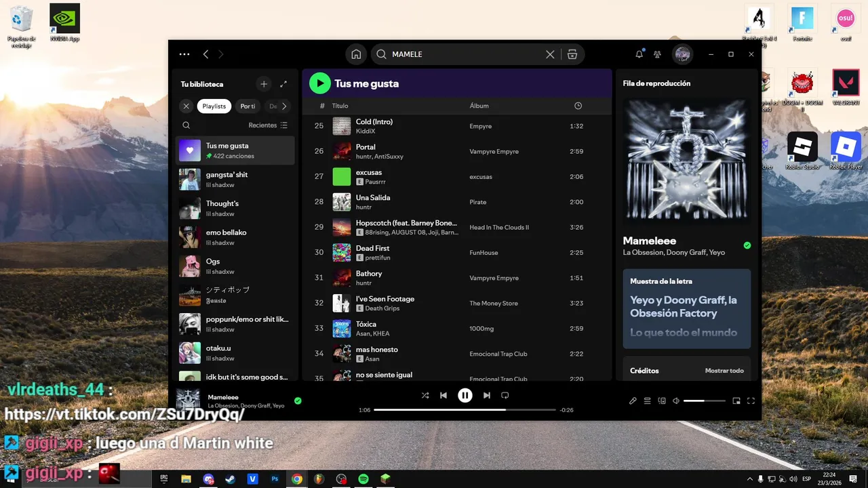Screen dimensions: 868x488
Task: Select the Por ti filter chip
Action: coord(248,106)
